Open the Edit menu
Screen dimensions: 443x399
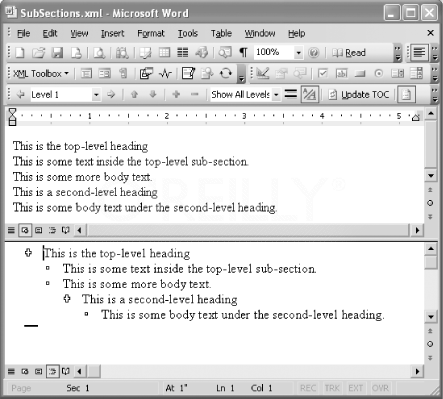pos(50,33)
